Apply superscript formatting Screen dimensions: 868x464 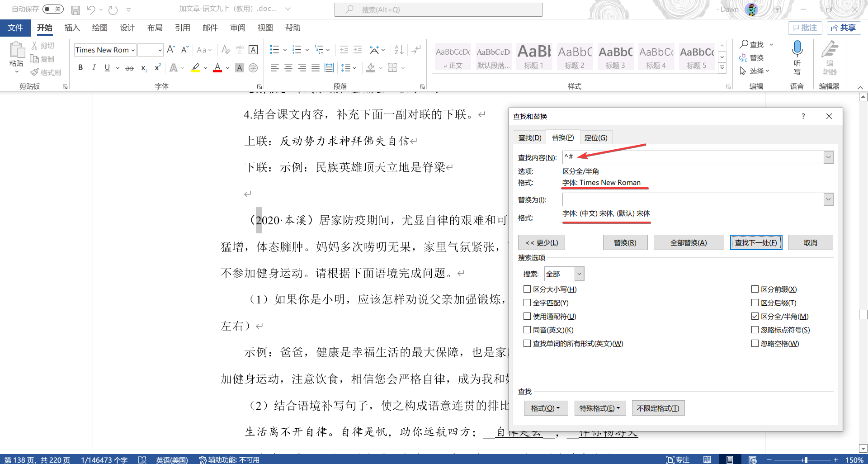click(x=157, y=68)
